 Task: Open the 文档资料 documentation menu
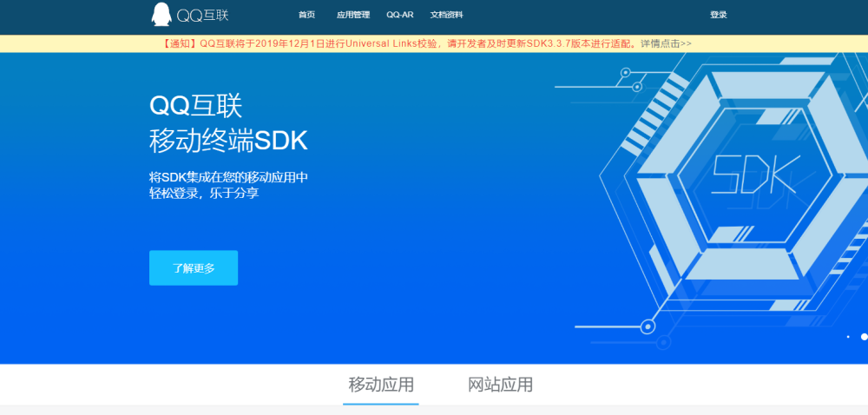(447, 15)
